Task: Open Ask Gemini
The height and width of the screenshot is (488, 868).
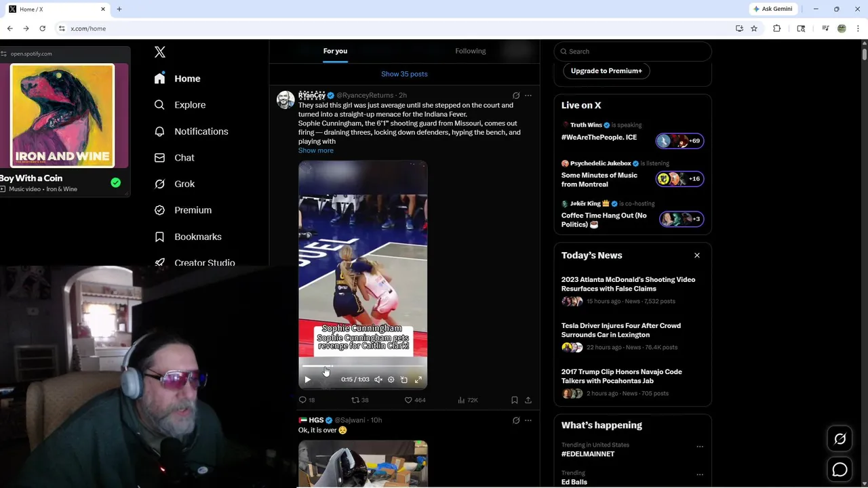Action: pyautogui.click(x=773, y=9)
